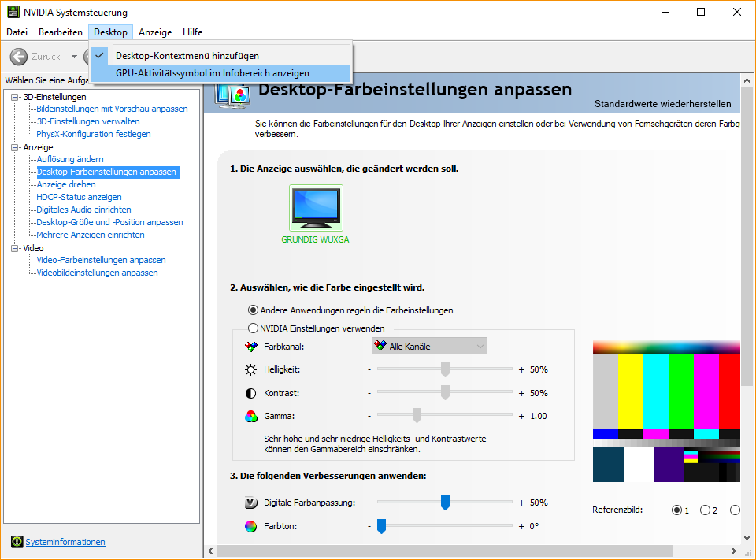The width and height of the screenshot is (756, 560).
Task: Select 'Andere Anwendungen regeln die Farbeinstellungen' radio
Action: tap(253, 310)
